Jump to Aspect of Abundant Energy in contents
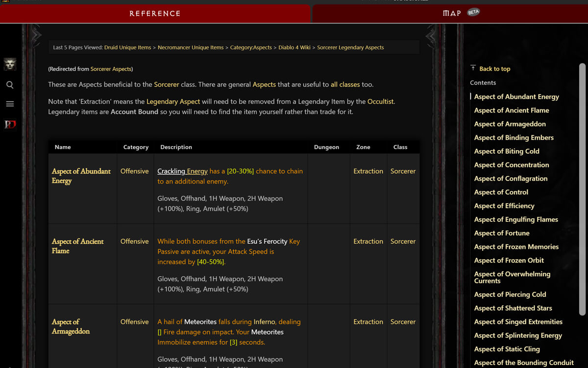588x368 pixels. (x=516, y=97)
